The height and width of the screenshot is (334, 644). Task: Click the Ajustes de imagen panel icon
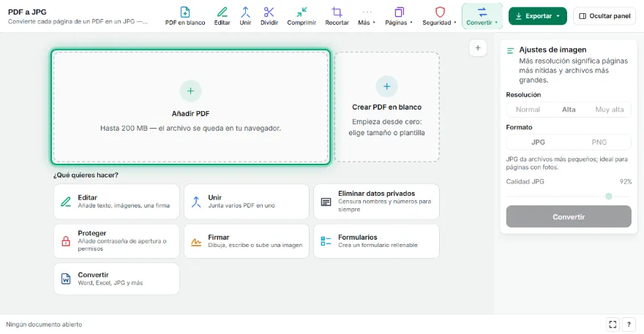[511, 50]
